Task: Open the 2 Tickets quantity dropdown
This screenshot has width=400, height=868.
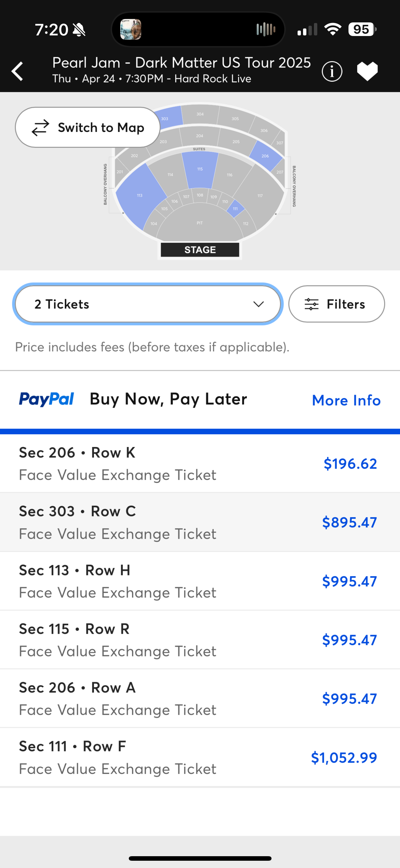Action: pos(148,304)
